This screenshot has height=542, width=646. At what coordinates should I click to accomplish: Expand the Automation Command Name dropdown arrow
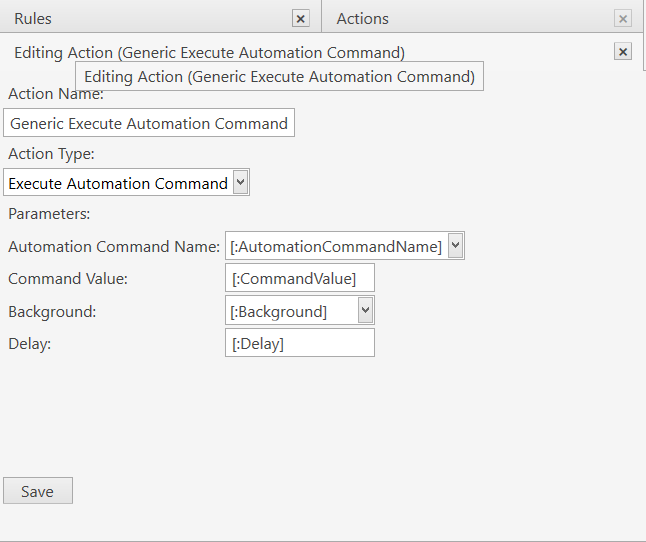pos(456,245)
